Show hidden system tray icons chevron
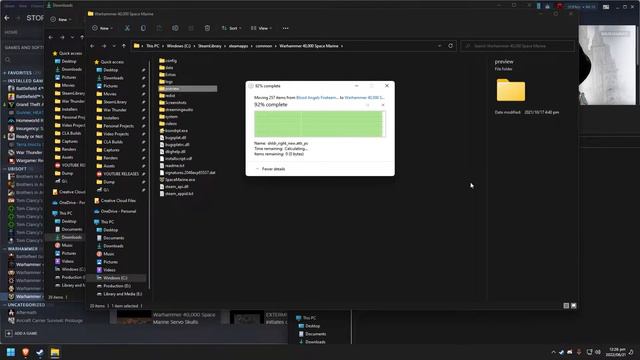The width and height of the screenshot is (640, 360). pyautogui.click(x=553, y=352)
